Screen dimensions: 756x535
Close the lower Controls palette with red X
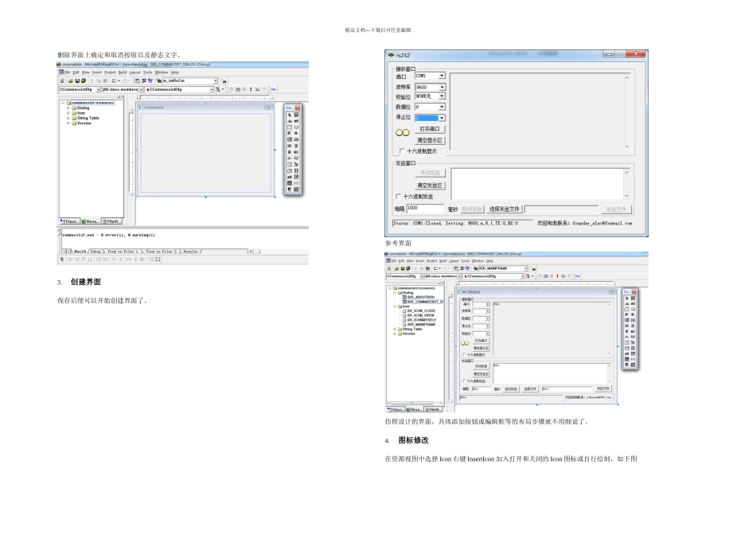tap(634, 292)
